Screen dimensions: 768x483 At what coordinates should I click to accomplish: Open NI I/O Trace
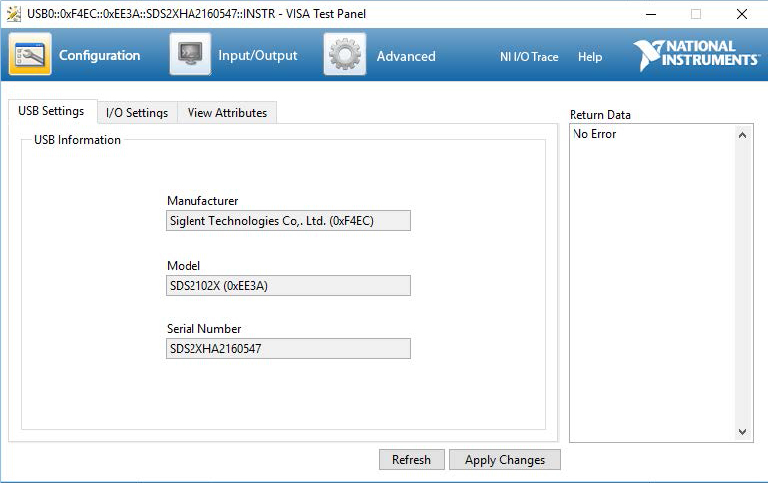(x=529, y=57)
